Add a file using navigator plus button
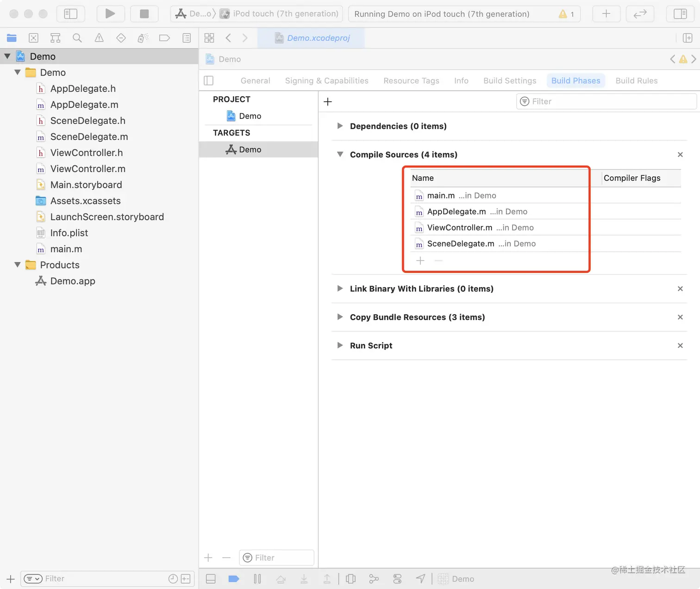 pos(11,579)
